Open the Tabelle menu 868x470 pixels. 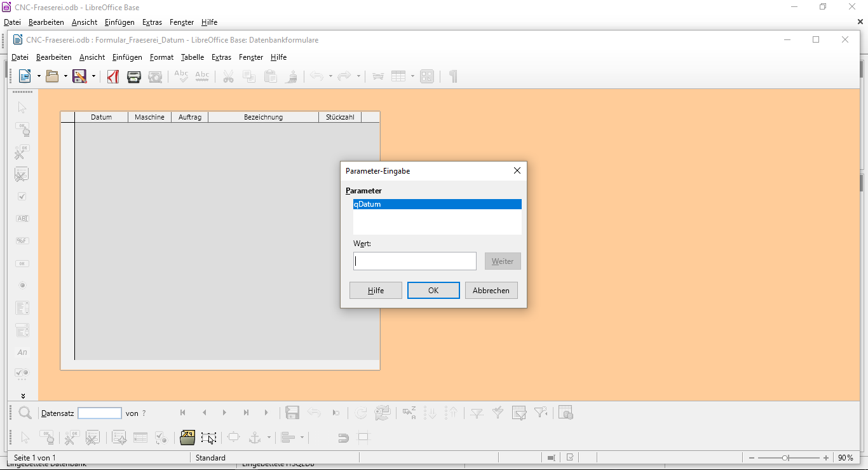[192, 57]
